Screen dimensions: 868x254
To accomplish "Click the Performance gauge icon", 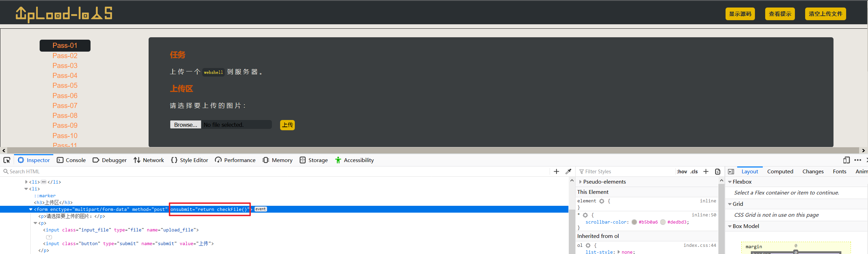I will tap(218, 160).
